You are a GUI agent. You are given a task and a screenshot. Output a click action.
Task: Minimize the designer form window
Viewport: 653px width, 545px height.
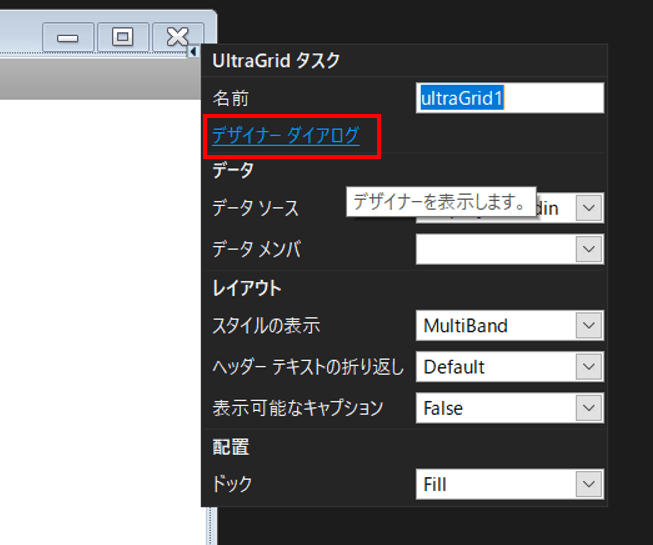coord(68,37)
